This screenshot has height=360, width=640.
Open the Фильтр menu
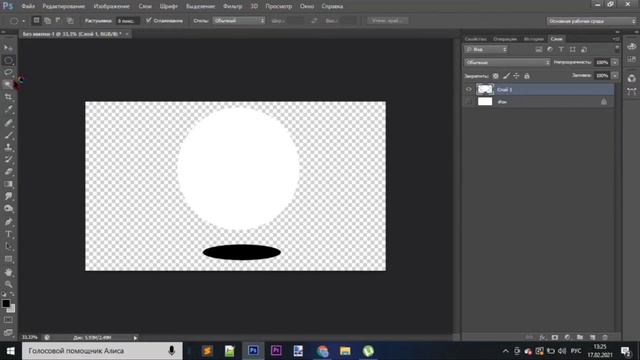[x=233, y=6]
